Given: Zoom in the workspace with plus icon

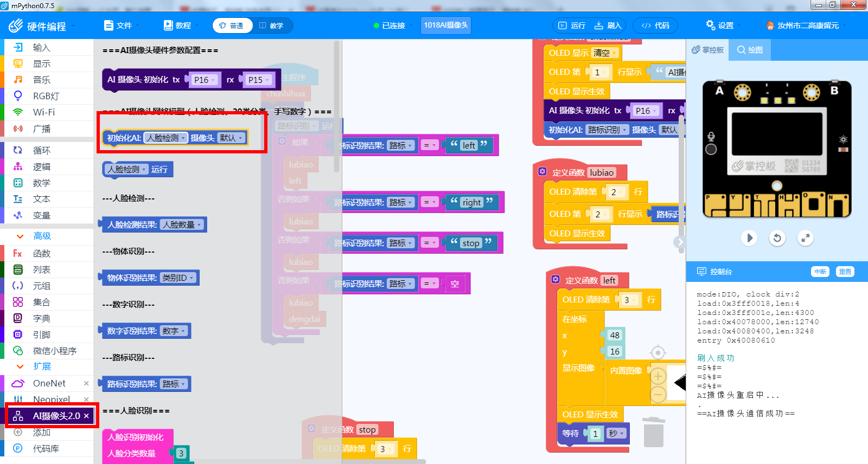Looking at the screenshot, I should [658, 376].
